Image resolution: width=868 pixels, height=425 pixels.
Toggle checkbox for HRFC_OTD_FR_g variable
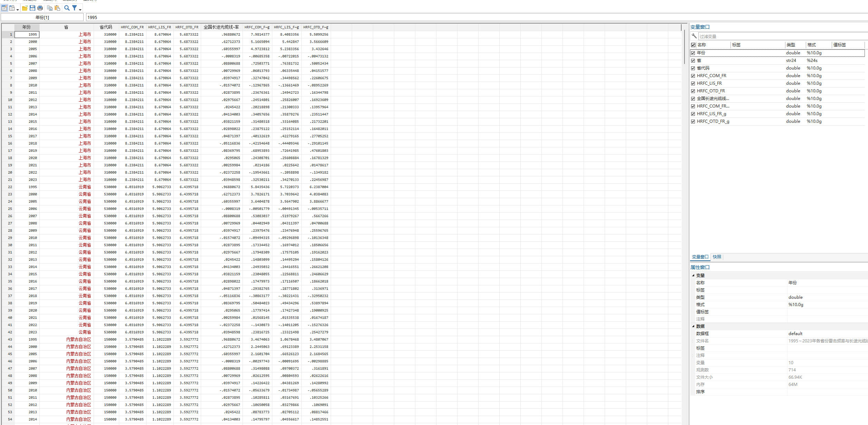[x=693, y=121]
